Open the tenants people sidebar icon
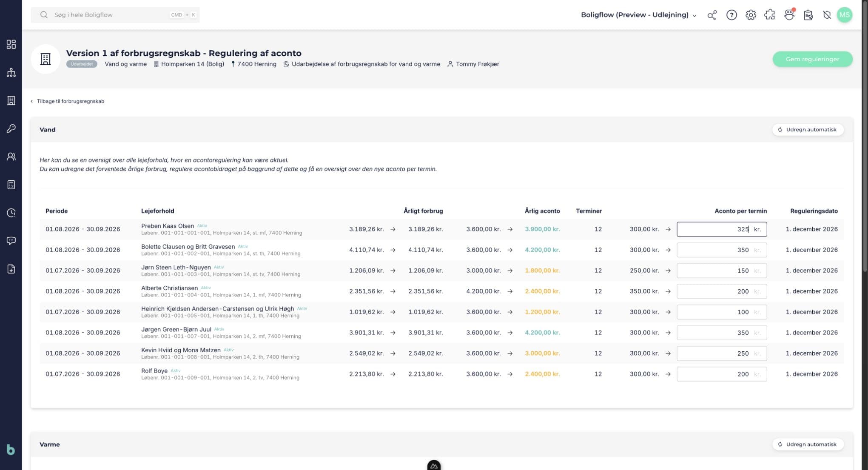868x470 pixels. 11,157
